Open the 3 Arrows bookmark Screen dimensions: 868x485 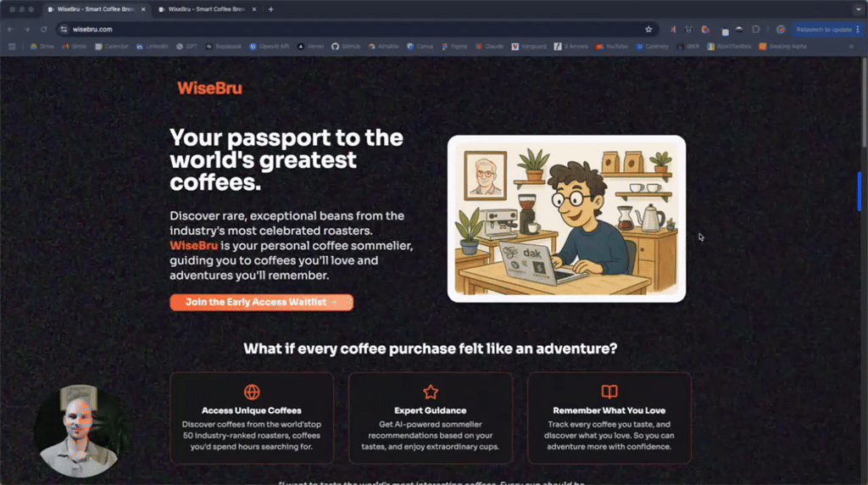(571, 47)
